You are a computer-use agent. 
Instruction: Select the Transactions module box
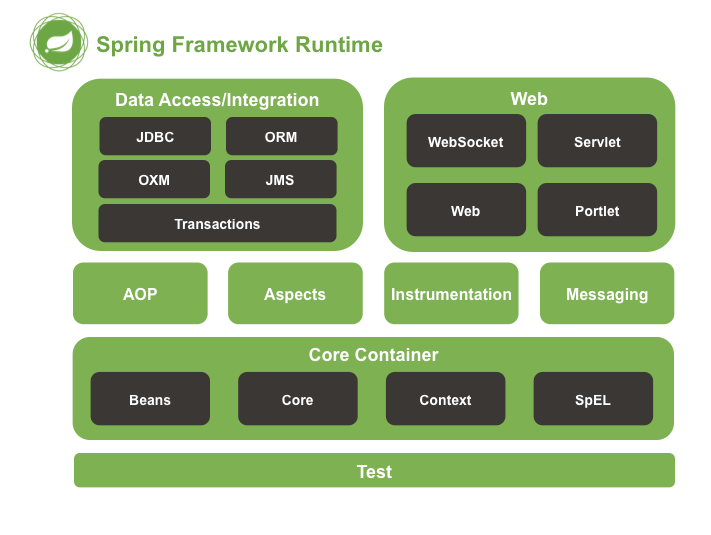pos(217,223)
